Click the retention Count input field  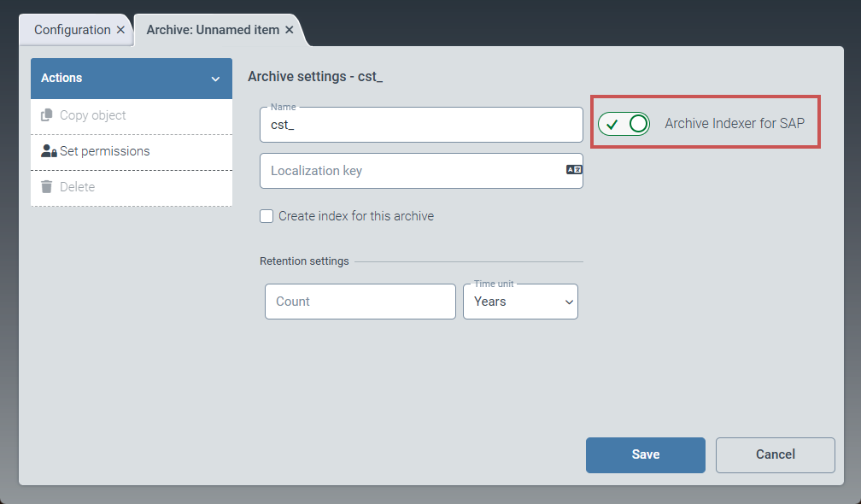[360, 302]
